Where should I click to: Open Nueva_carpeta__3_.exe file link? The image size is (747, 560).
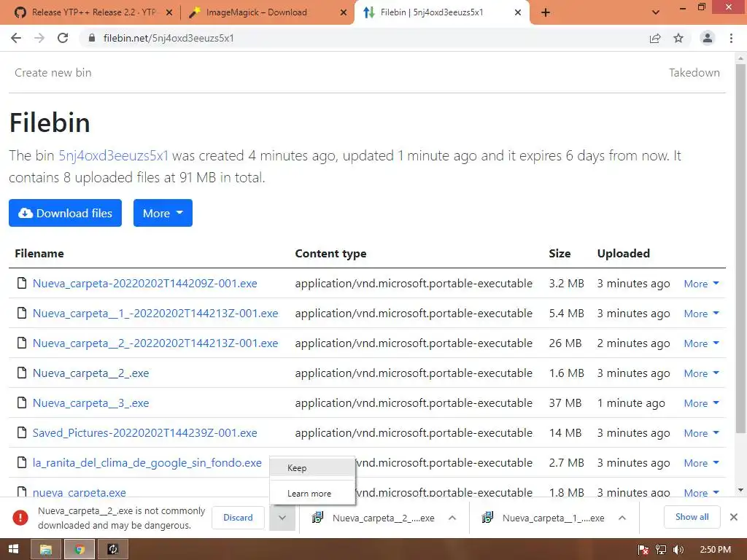(x=90, y=403)
